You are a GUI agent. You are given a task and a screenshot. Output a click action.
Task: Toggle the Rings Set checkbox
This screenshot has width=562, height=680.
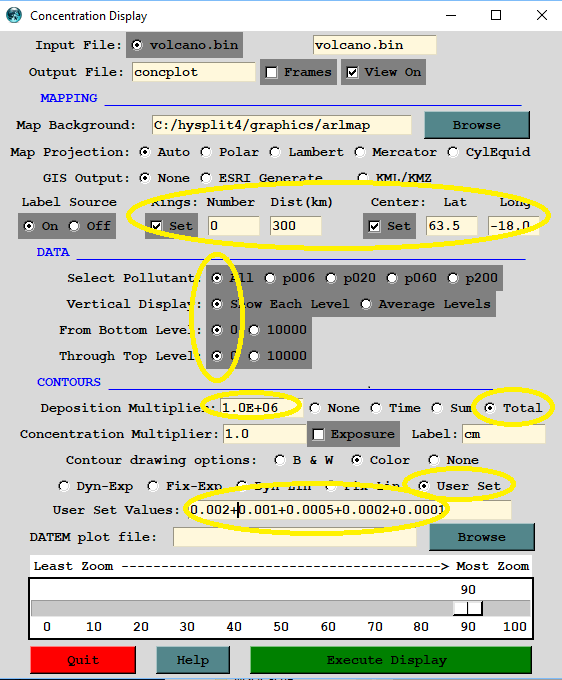[156, 226]
